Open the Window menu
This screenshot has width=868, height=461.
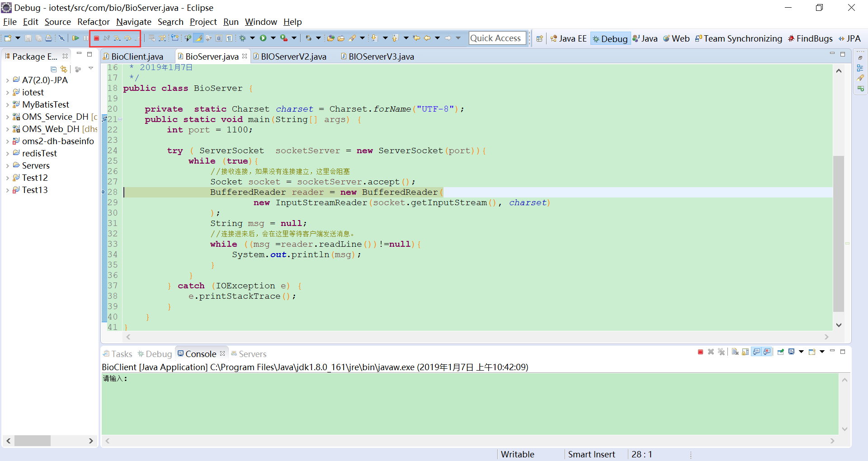(261, 22)
